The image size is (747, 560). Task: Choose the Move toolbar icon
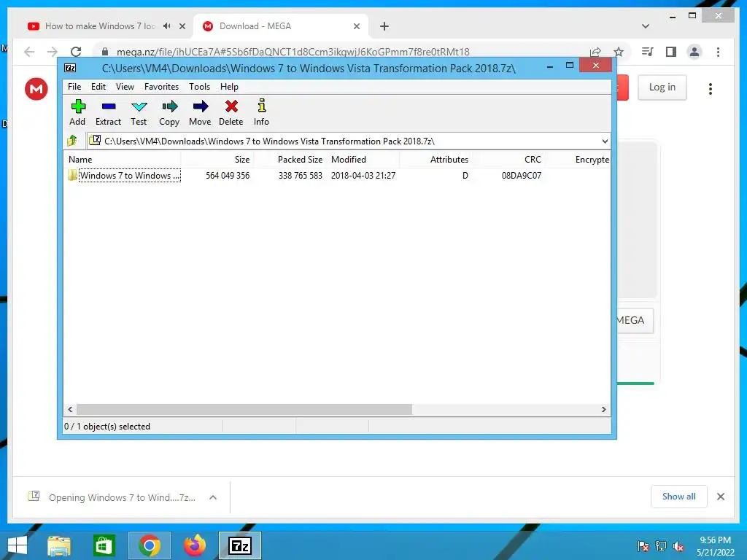(200, 113)
